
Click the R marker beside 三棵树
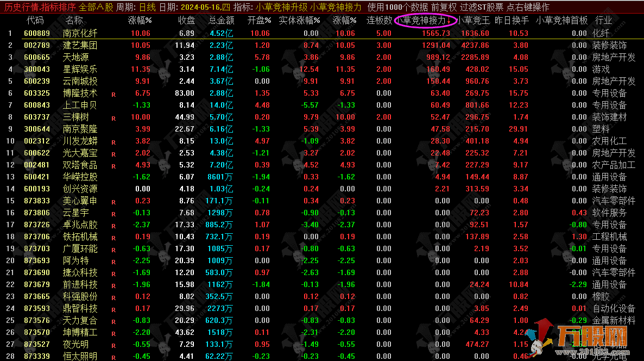click(113, 118)
